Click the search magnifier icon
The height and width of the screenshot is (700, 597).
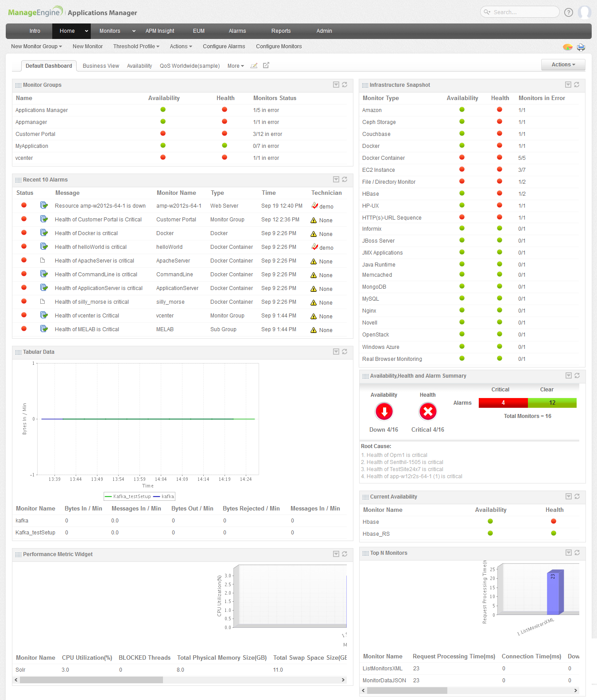(x=487, y=12)
